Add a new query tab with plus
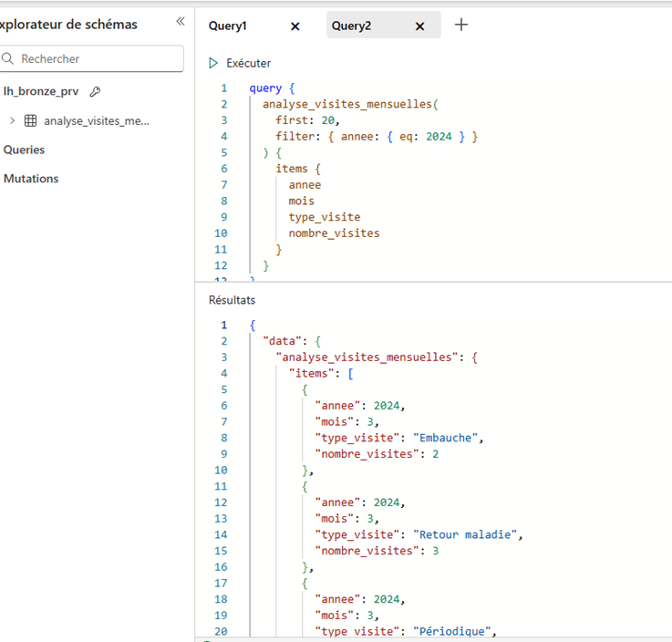 [461, 26]
